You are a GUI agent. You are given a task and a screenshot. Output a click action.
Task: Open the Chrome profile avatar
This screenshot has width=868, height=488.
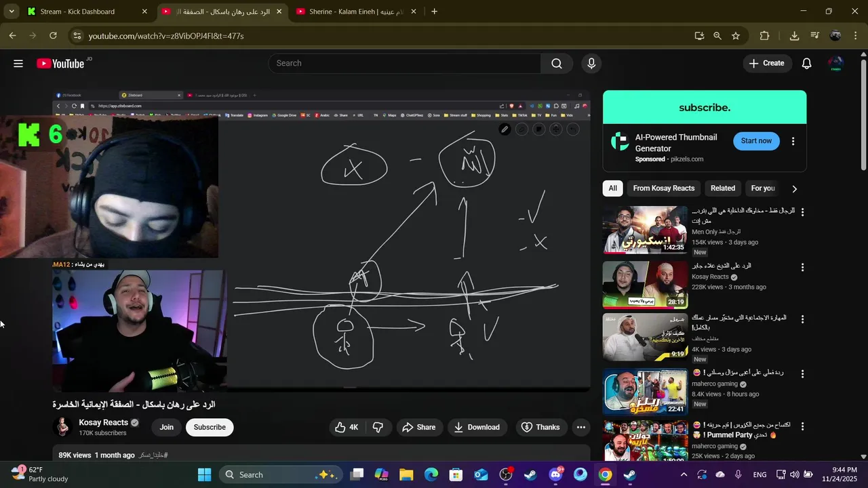[835, 35]
